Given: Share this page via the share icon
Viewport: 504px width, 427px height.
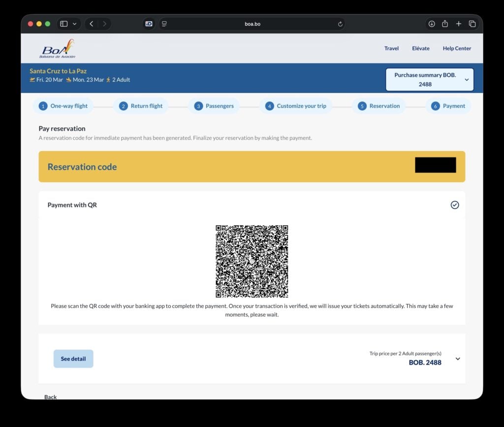Looking at the screenshot, I should pos(445,24).
